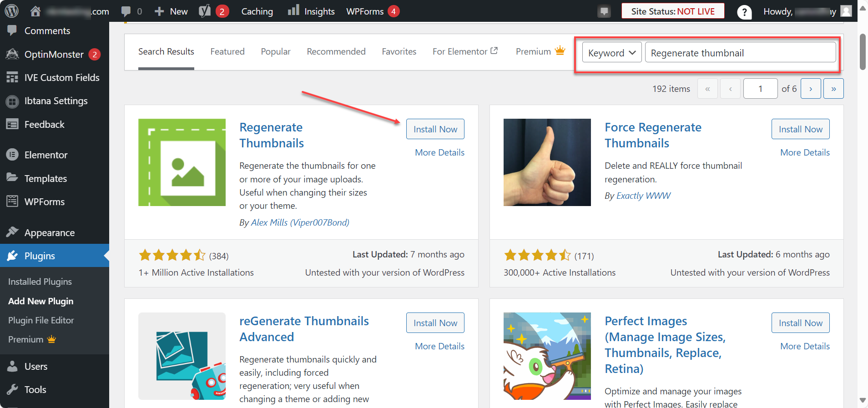This screenshot has width=868, height=408.
Task: Open the Yoast SEO icon with notifications
Action: click(205, 11)
